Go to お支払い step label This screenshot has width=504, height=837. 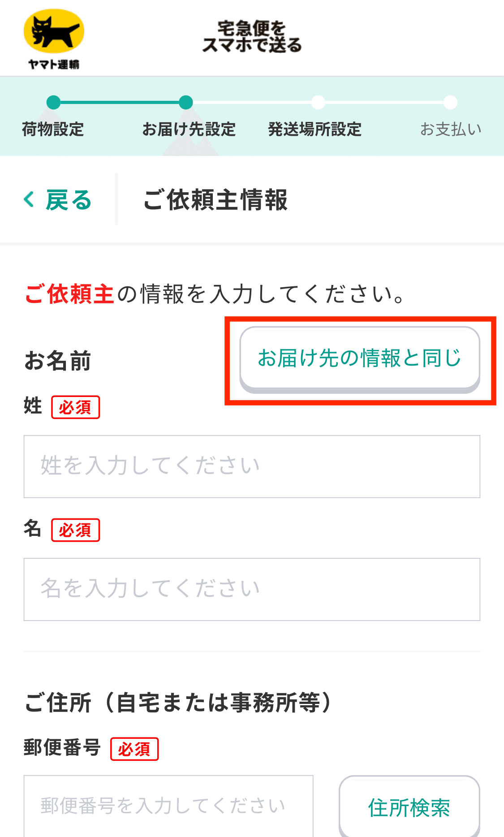(451, 129)
